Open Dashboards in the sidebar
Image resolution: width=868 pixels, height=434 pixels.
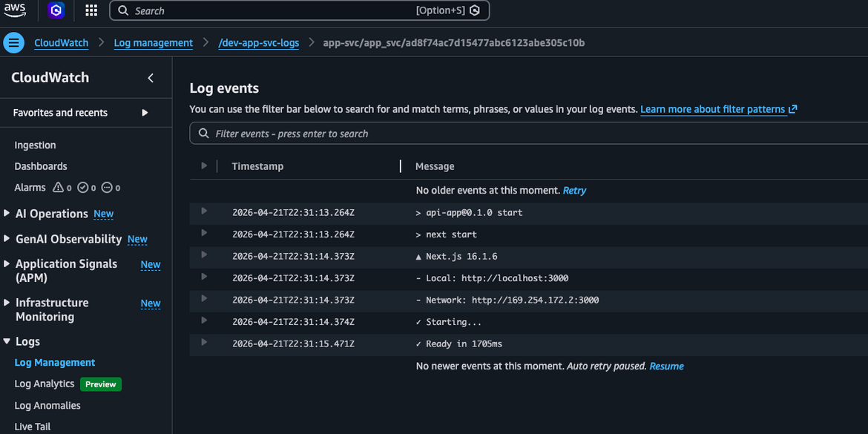(40, 166)
